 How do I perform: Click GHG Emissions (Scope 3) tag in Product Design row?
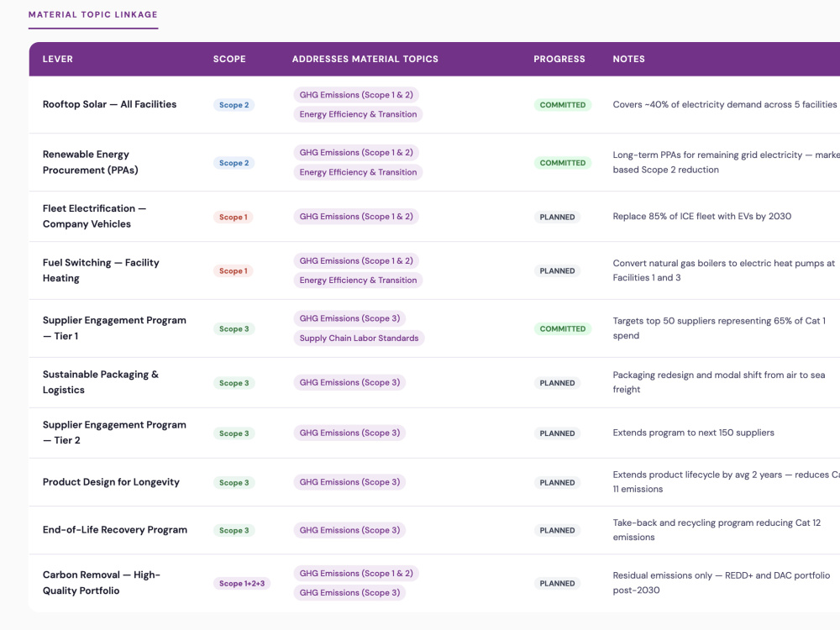pyautogui.click(x=349, y=482)
